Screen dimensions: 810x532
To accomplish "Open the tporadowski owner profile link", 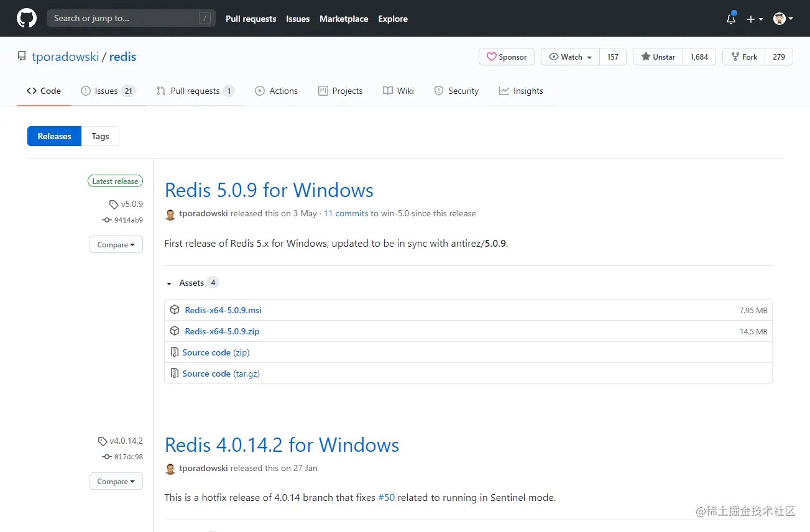I will tap(65, 57).
